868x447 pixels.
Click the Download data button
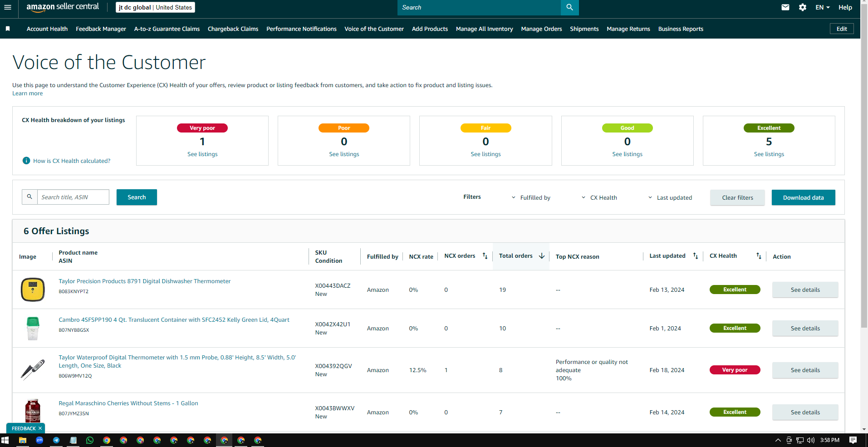click(803, 197)
